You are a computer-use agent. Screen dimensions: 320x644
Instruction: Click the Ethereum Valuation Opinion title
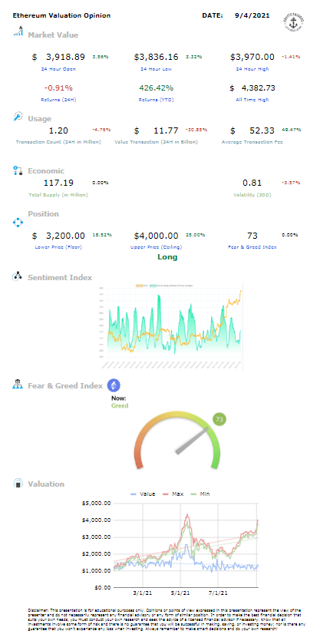61,15
